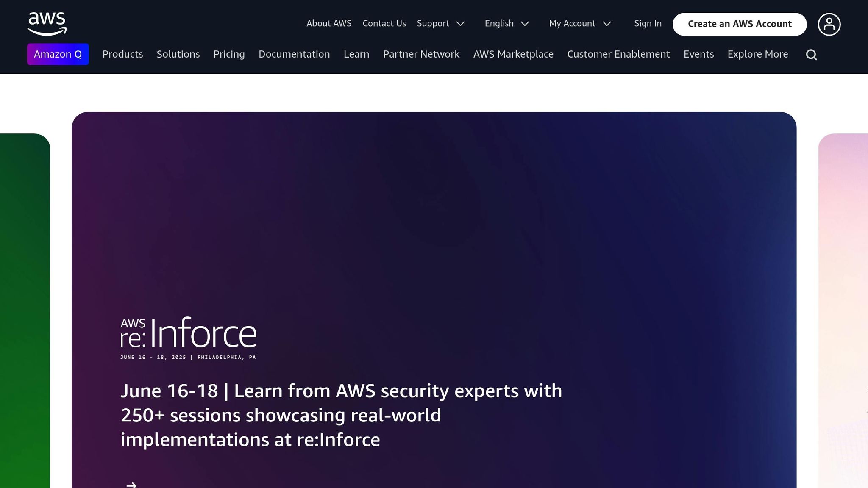The height and width of the screenshot is (488, 868).
Task: Click the AWS logo in header
Action: (47, 24)
